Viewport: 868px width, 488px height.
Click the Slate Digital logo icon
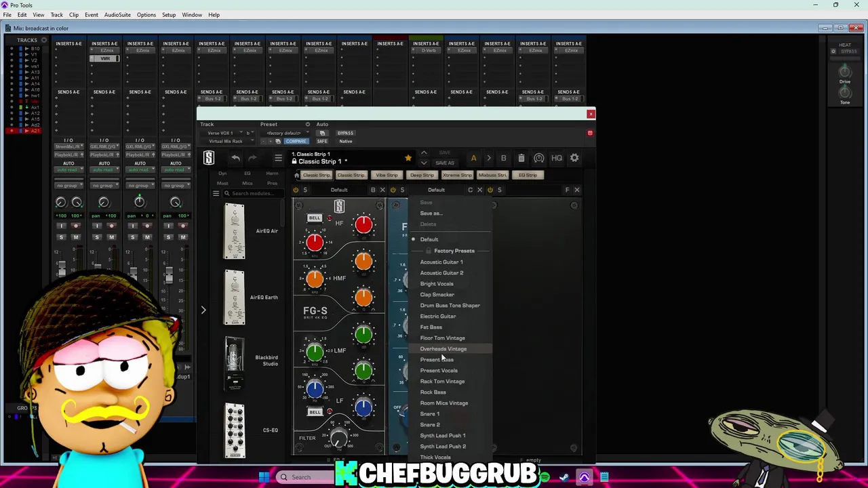click(209, 158)
